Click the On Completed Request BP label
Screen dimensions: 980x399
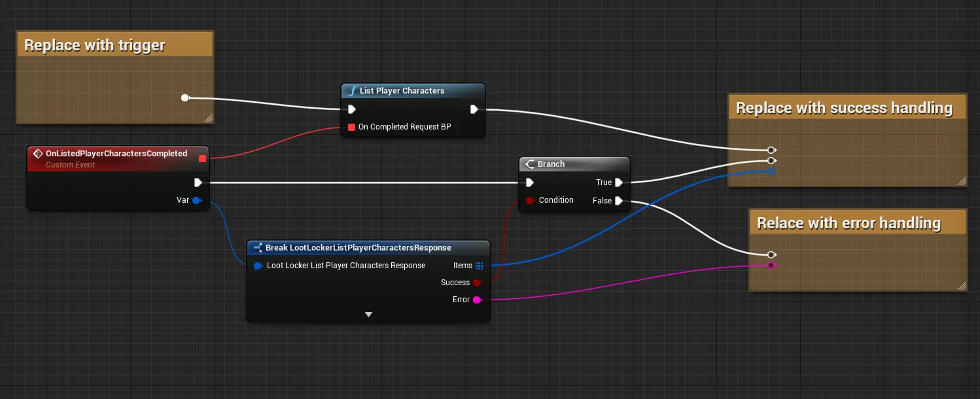coord(405,127)
